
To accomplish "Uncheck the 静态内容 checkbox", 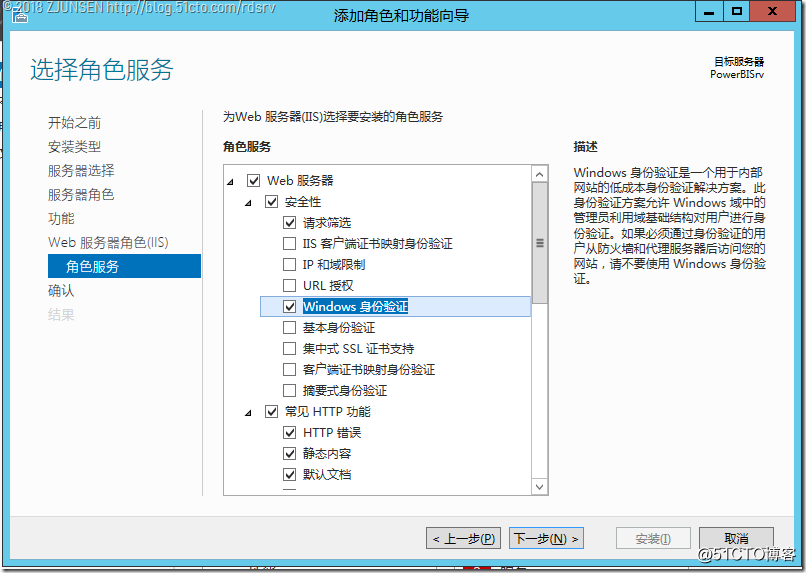I will point(289,453).
